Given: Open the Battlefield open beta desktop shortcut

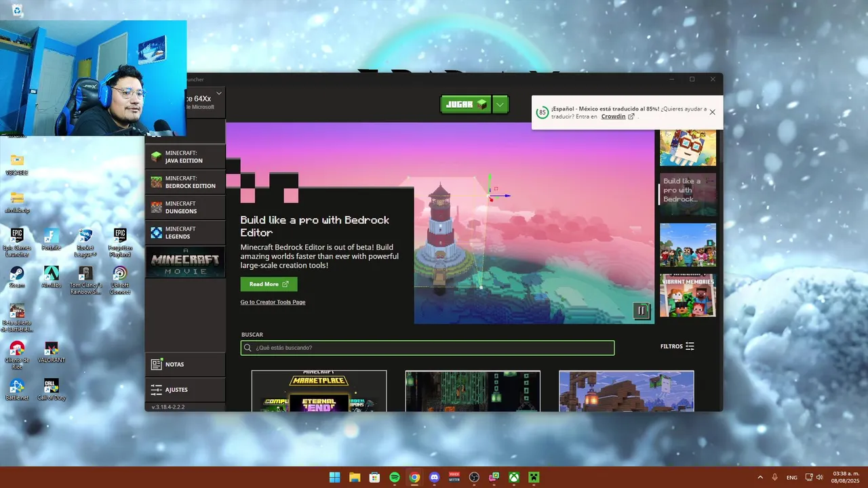Looking at the screenshot, I should click(17, 318).
